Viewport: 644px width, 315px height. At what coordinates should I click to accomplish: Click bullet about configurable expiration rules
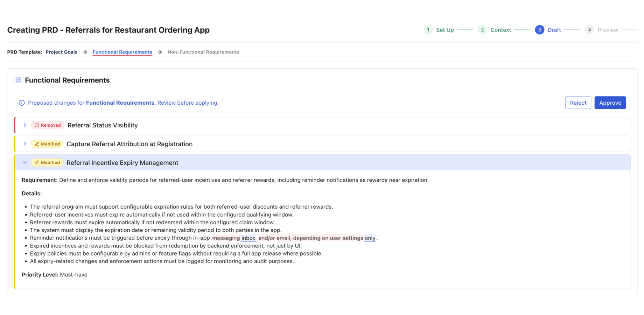[181, 207]
